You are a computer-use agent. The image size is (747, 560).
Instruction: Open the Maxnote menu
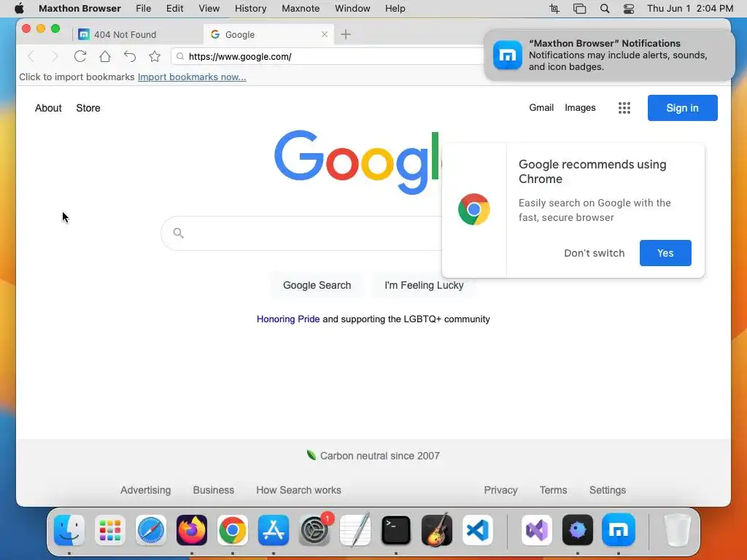[x=301, y=8]
